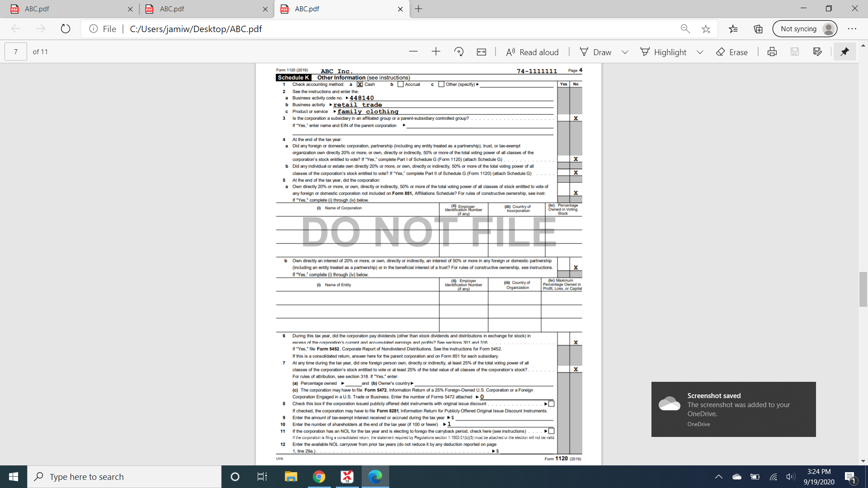Zoom in on the PDF
This screenshot has height=488, width=868.
click(x=435, y=52)
